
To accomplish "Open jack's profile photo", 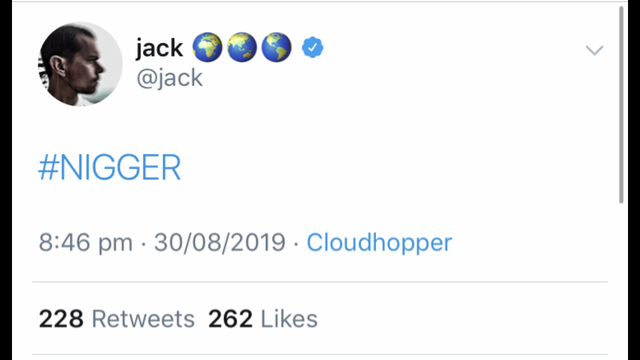I will (x=80, y=64).
